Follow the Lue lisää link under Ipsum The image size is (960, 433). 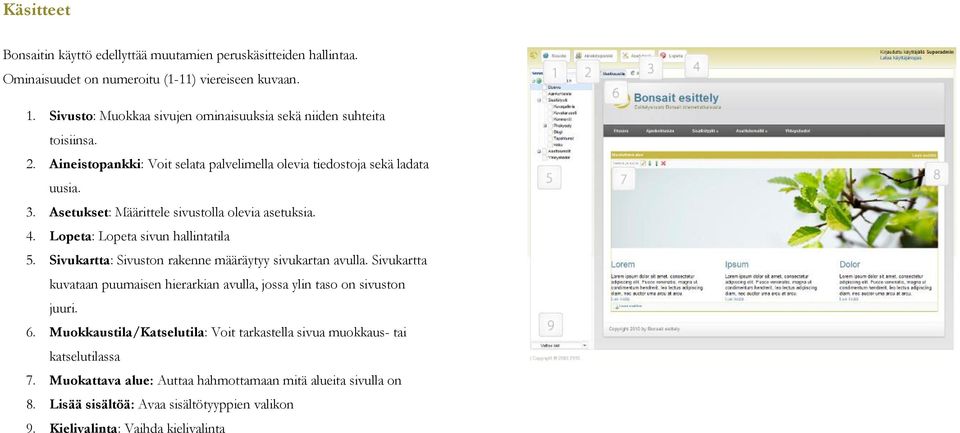point(735,299)
